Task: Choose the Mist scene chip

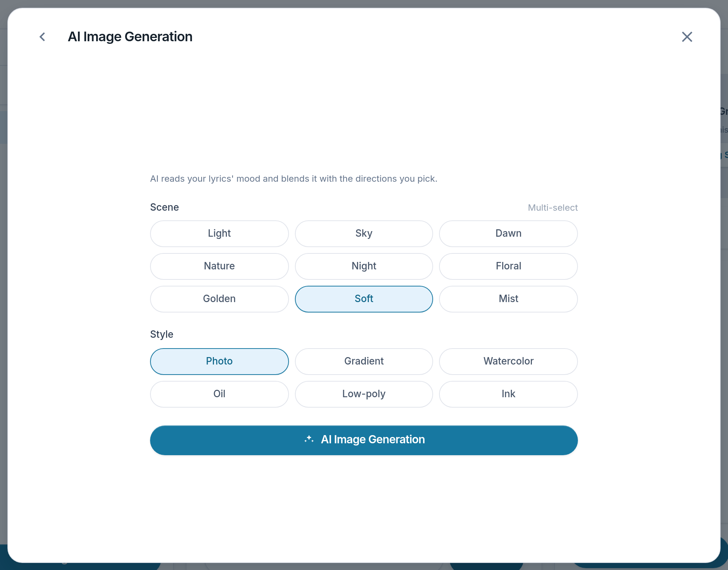Action: pos(508,299)
